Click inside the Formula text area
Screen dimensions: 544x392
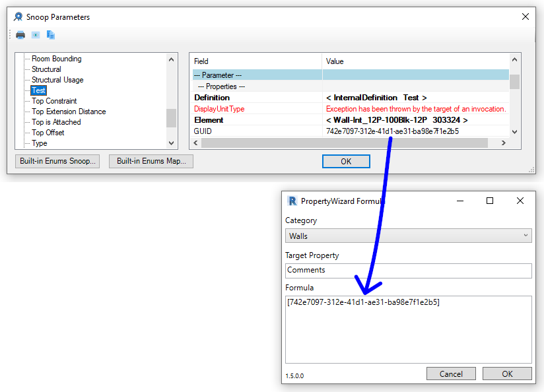tap(409, 329)
